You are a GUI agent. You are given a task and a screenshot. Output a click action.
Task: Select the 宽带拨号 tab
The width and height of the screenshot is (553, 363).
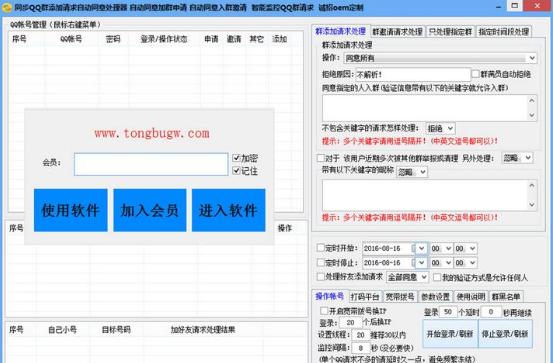pyautogui.click(x=400, y=297)
